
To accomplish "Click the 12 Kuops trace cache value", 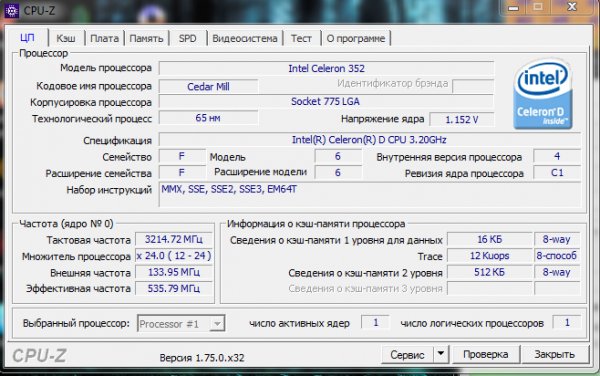I will [489, 256].
